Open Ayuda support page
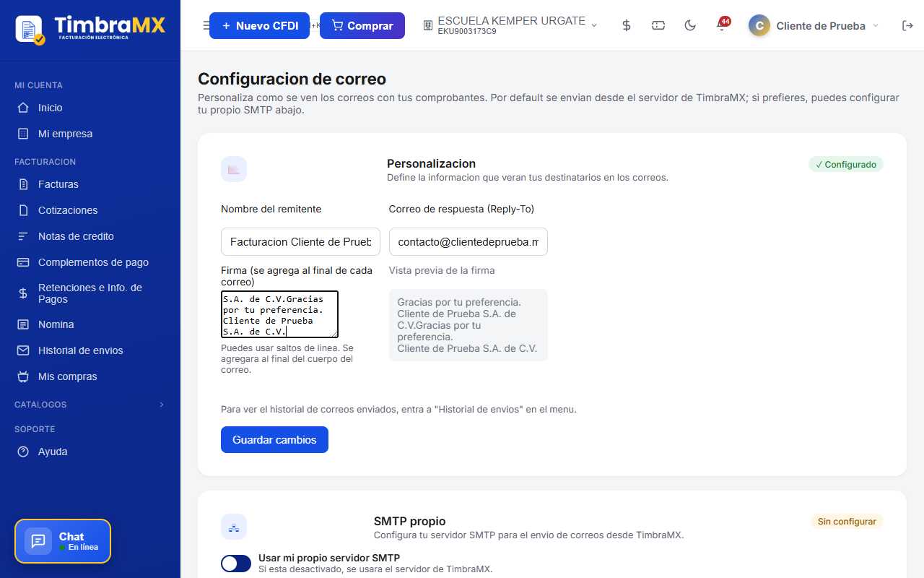924x578 pixels. pyautogui.click(x=90, y=452)
